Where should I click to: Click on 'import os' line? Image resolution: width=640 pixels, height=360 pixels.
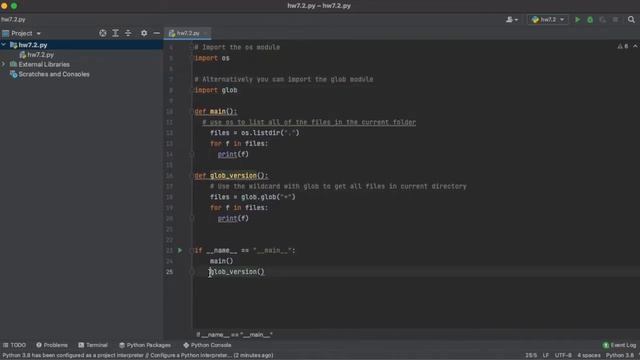[212, 58]
